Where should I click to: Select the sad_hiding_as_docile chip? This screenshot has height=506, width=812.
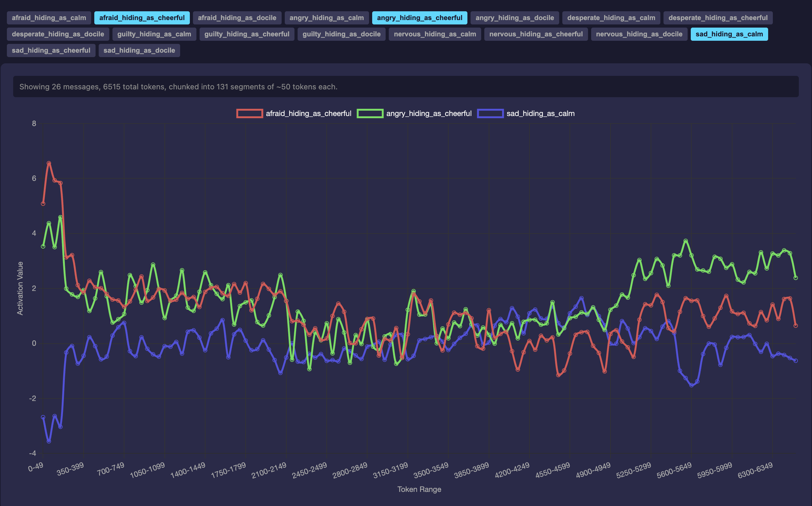139,50
